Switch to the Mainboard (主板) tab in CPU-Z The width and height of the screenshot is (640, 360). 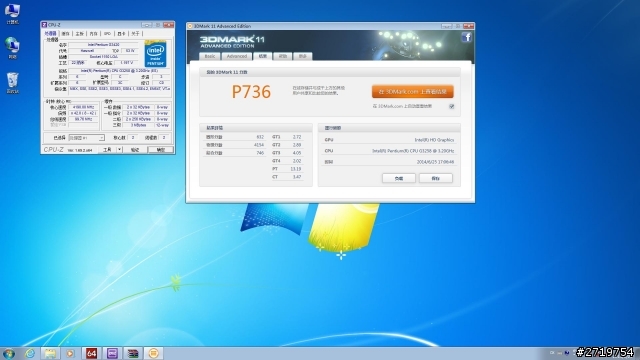(x=80, y=33)
